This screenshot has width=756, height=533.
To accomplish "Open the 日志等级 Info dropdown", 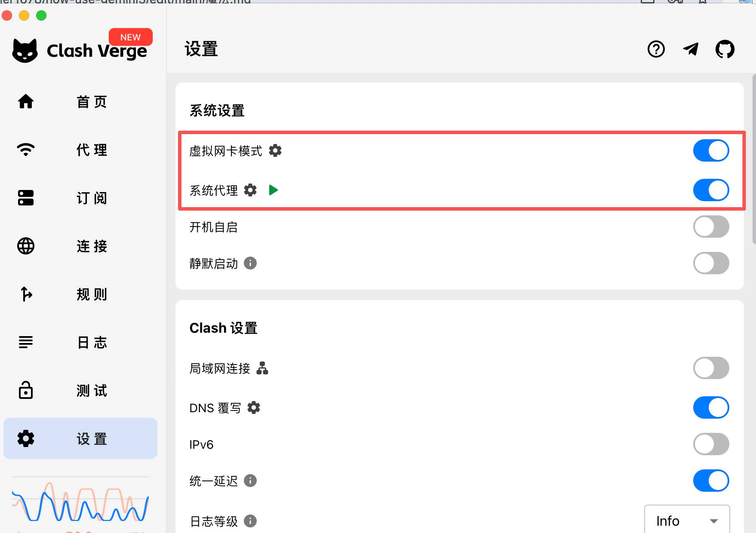I will (687, 521).
